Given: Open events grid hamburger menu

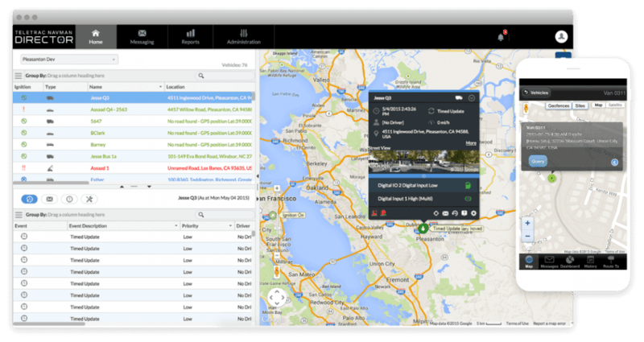Looking at the screenshot, I should (19, 215).
